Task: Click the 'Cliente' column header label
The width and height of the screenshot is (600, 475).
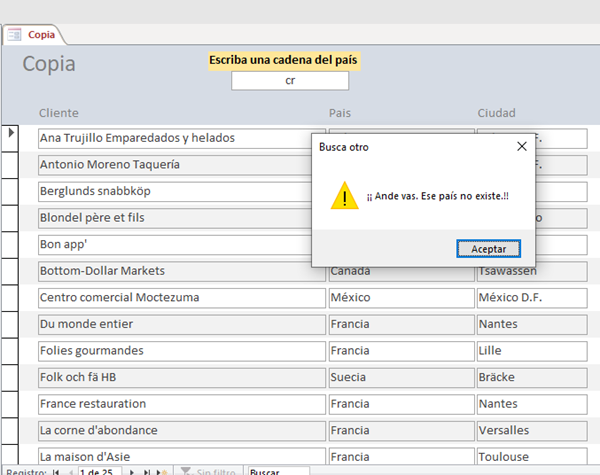Action: 59,113
